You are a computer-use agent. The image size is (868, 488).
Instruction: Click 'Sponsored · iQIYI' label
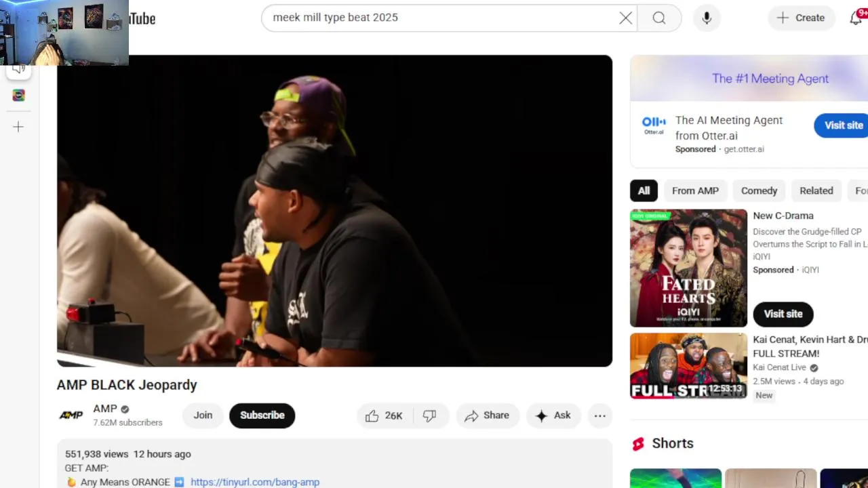point(786,270)
